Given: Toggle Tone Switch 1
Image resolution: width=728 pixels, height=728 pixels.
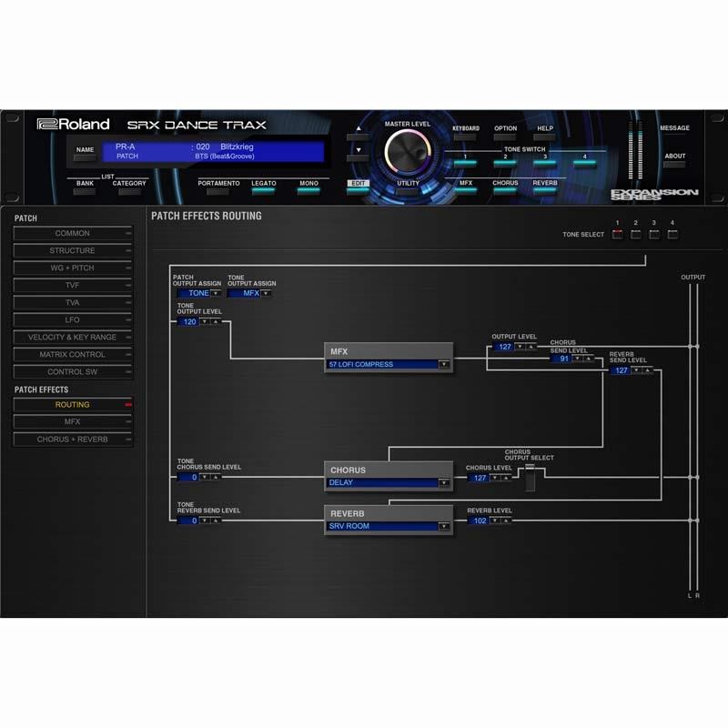Looking at the screenshot, I should point(465,162).
